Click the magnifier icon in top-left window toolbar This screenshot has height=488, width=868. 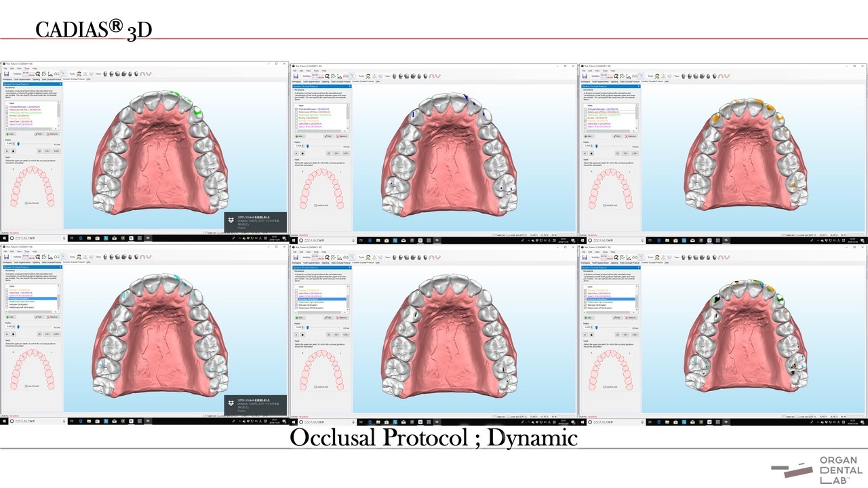(38, 74)
